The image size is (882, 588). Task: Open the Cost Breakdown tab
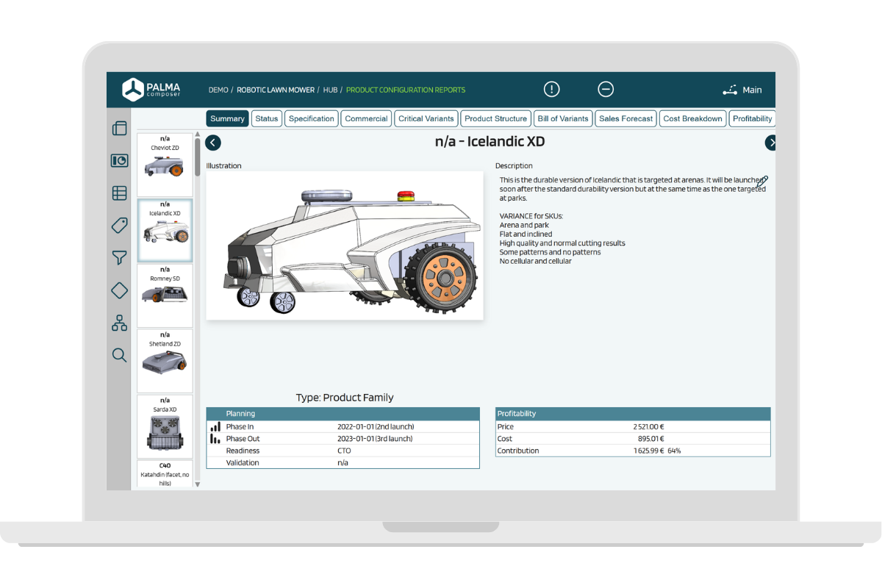[x=692, y=119]
